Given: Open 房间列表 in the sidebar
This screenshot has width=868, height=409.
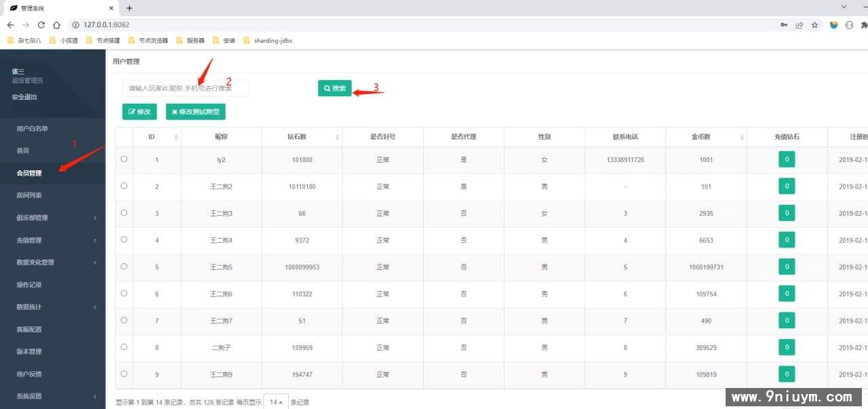Looking at the screenshot, I should point(53,195).
